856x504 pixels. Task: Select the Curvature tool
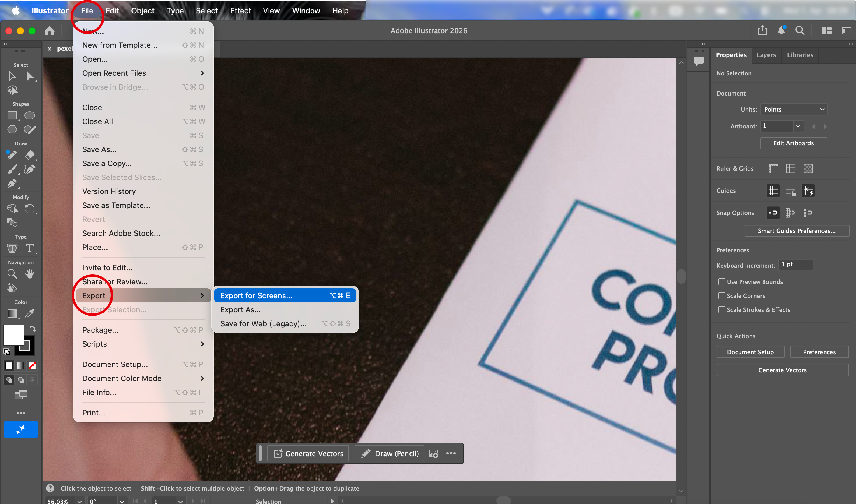(x=29, y=169)
